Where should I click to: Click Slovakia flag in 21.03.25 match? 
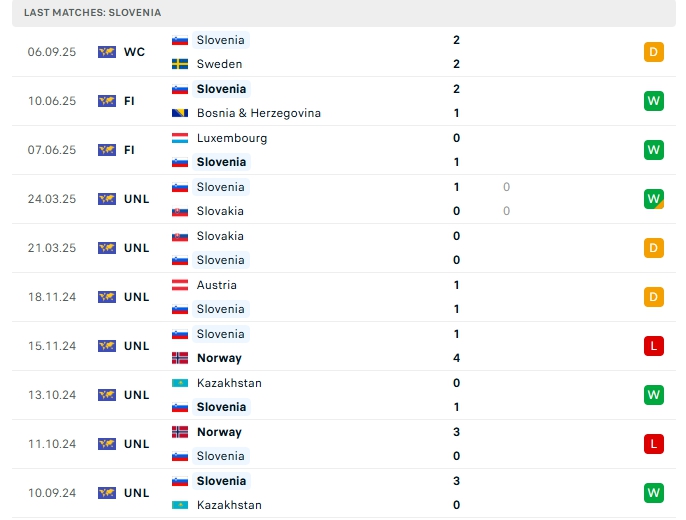pyautogui.click(x=180, y=236)
